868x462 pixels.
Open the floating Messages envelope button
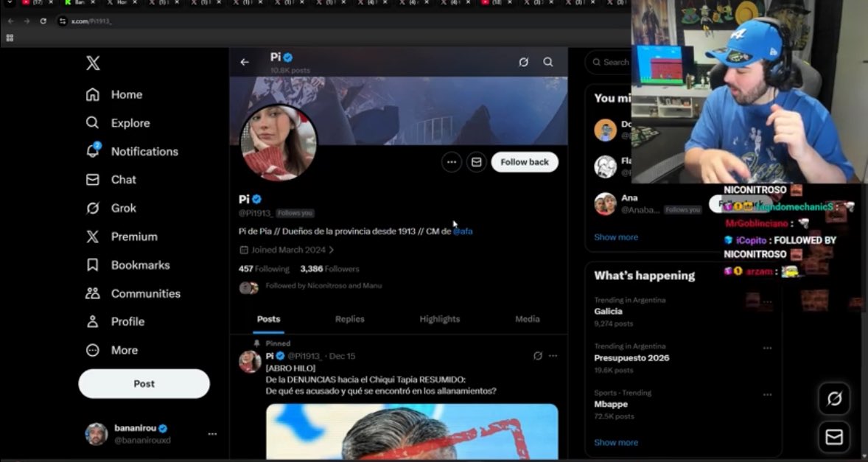click(834, 437)
